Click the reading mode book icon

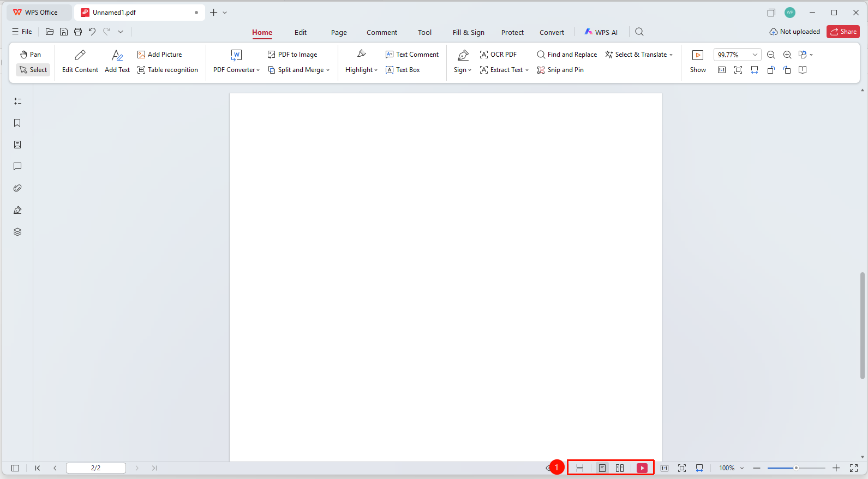point(803,70)
